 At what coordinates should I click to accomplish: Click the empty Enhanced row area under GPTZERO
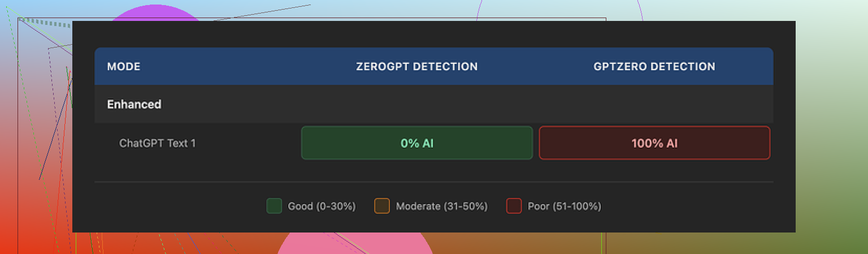click(654, 104)
